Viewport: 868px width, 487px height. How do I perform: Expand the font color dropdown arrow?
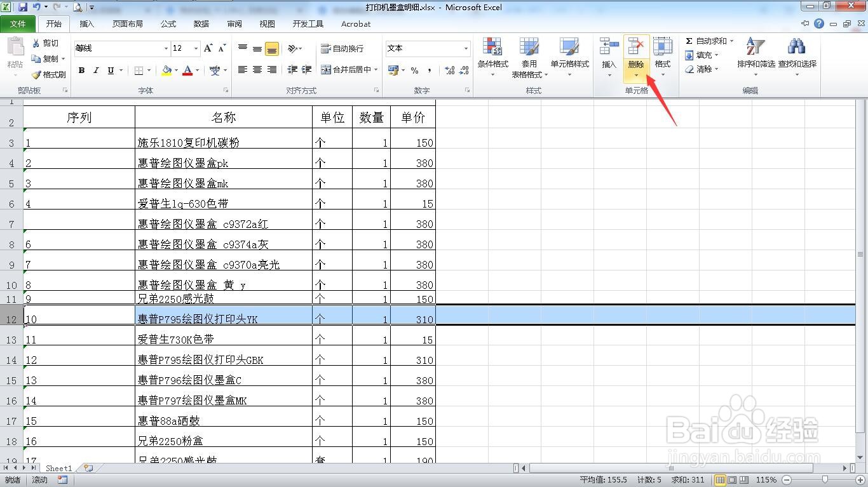(198, 70)
